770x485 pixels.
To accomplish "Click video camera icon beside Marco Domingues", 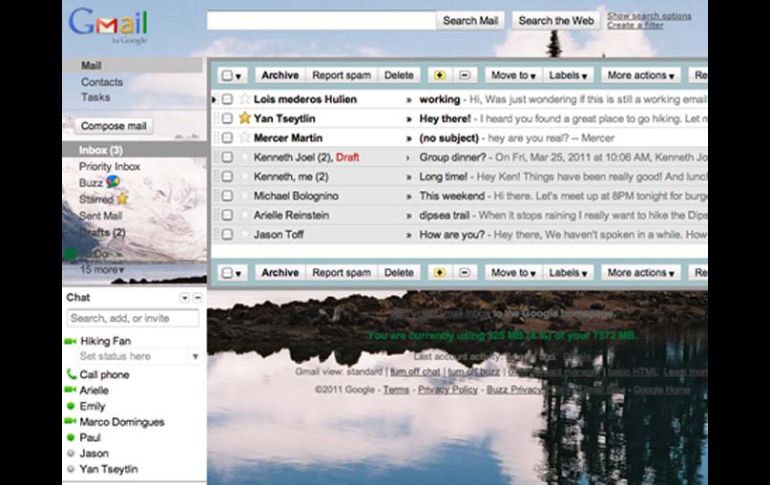I will (71, 422).
